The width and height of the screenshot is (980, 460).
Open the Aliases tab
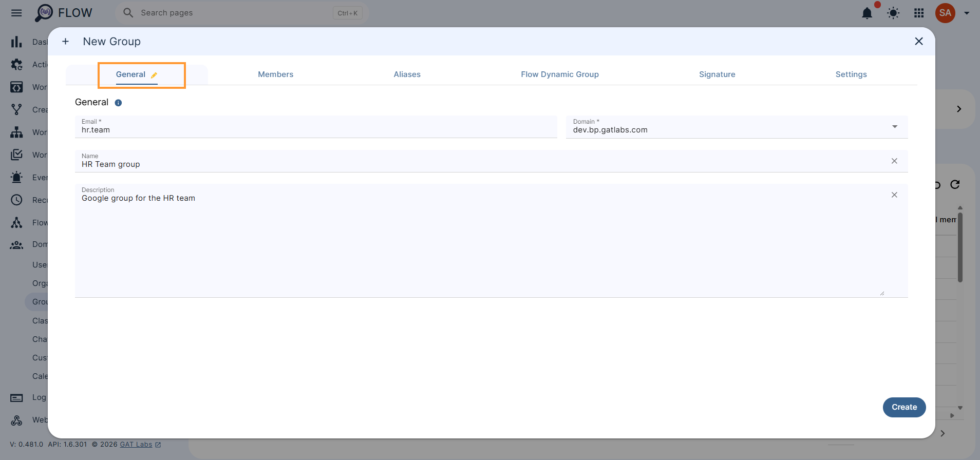pyautogui.click(x=407, y=74)
